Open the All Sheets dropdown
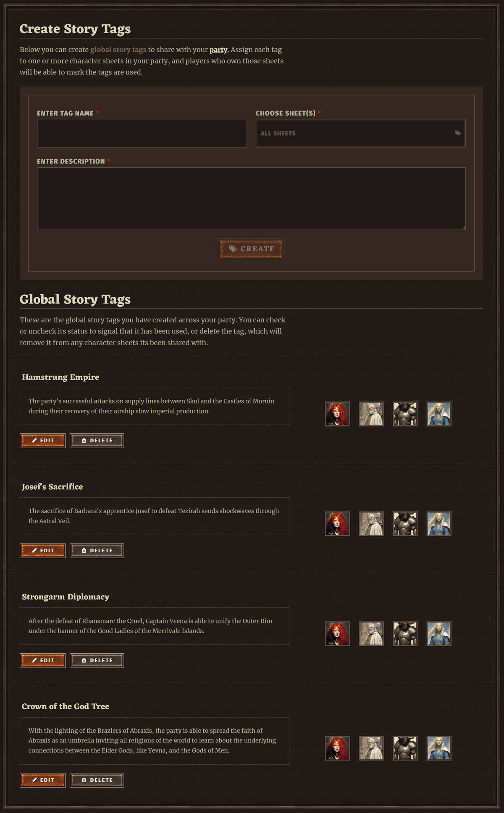Image resolution: width=504 pixels, height=813 pixels. [x=360, y=133]
